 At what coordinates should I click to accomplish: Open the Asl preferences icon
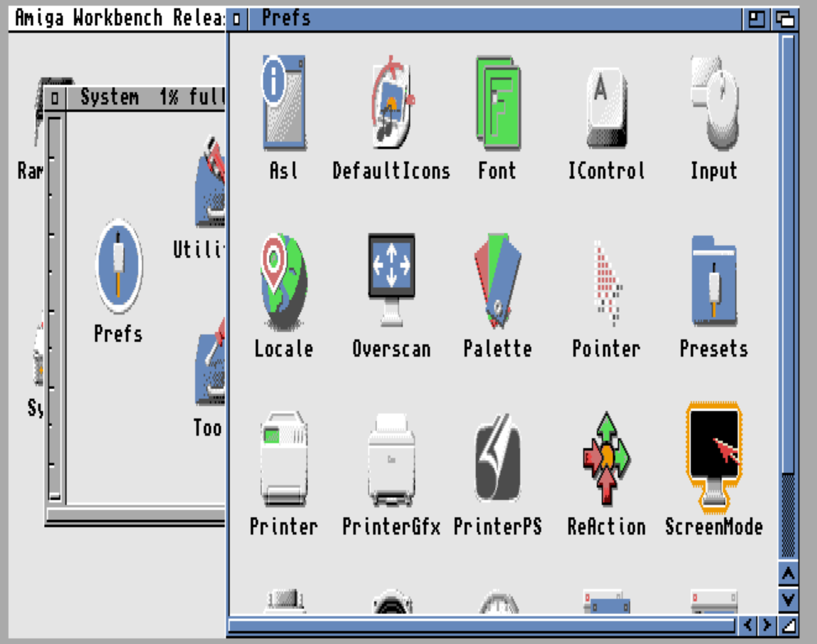(284, 103)
